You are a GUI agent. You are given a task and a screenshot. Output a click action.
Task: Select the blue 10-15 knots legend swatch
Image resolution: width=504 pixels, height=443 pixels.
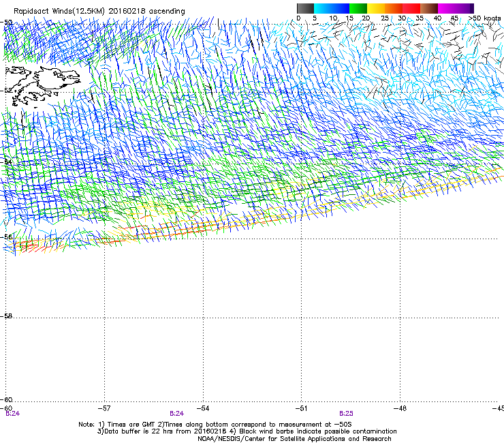(x=341, y=8)
